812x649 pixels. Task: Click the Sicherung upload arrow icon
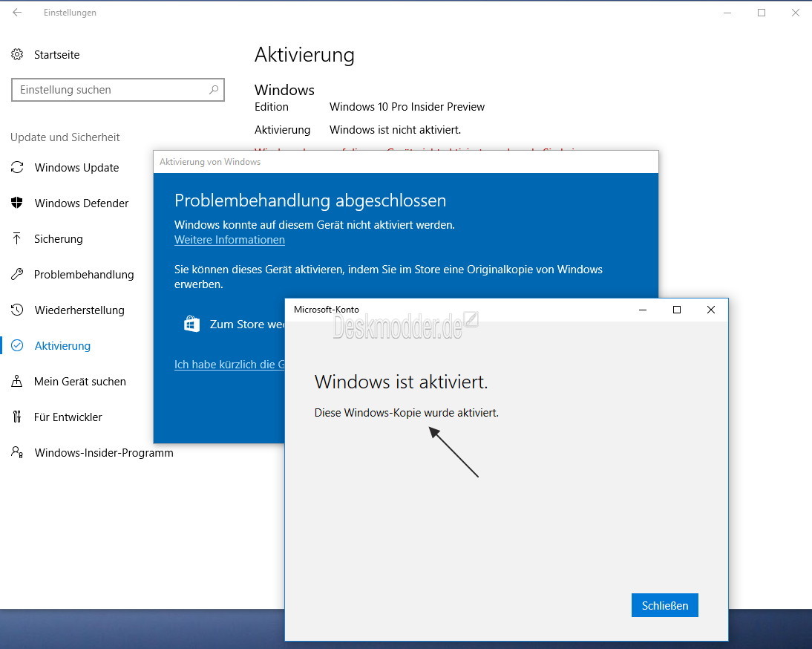tap(16, 238)
